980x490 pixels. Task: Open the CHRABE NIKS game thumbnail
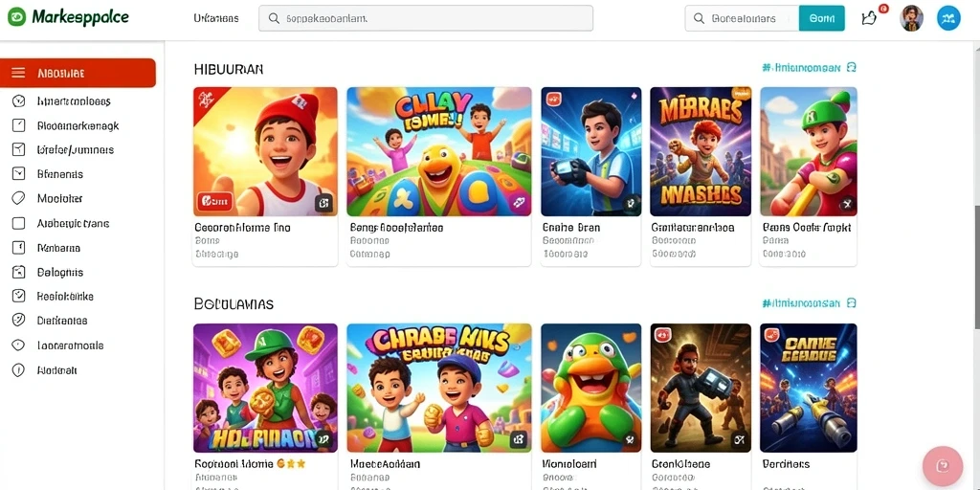(439, 389)
